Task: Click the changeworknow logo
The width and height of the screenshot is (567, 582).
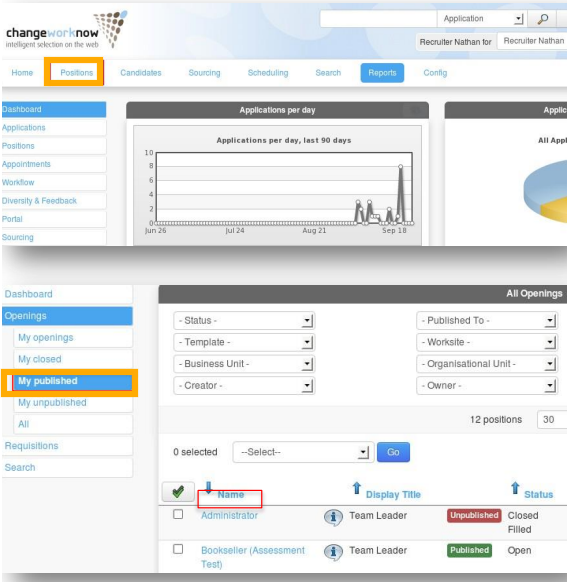Action: pyautogui.click(x=66, y=31)
